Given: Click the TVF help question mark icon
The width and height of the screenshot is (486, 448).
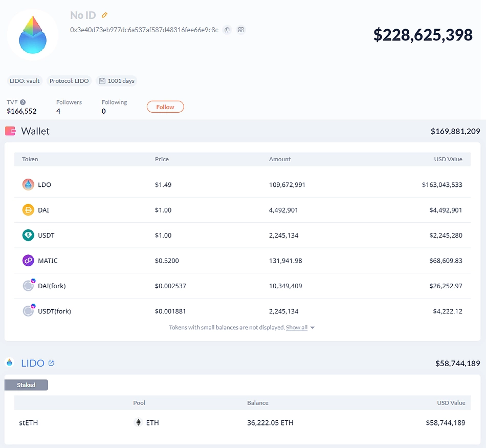Looking at the screenshot, I should 23,102.
